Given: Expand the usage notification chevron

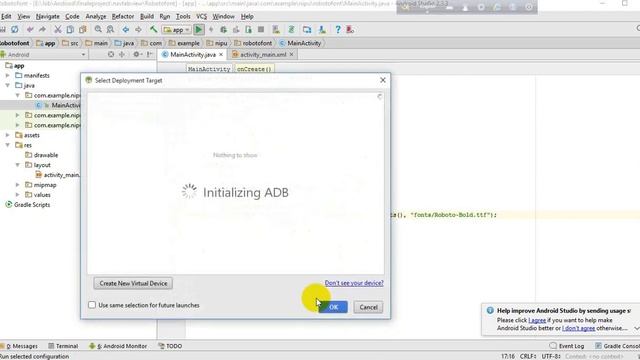Looking at the screenshot, I should coord(636,328).
